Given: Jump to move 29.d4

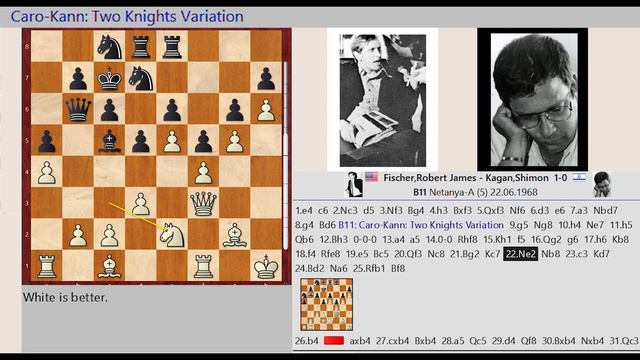Looking at the screenshot, I should point(503,340).
